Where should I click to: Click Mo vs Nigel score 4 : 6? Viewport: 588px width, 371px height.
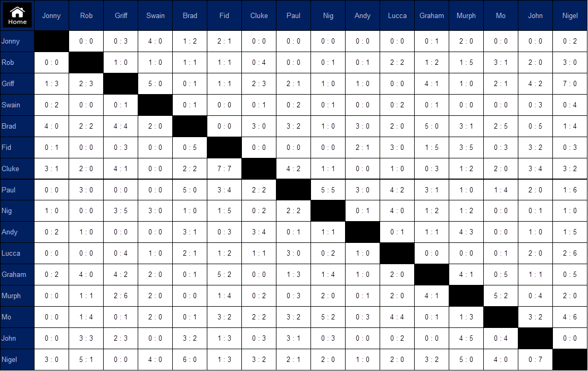point(570,317)
